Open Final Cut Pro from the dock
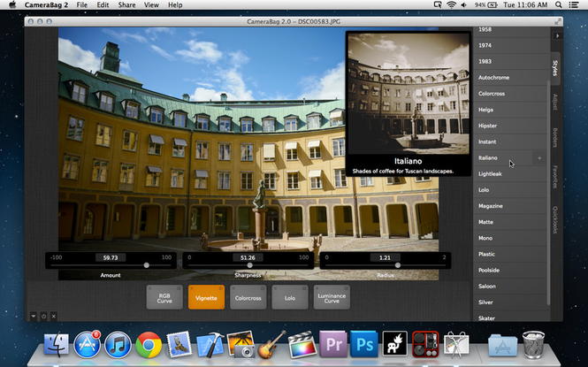 tap(302, 344)
